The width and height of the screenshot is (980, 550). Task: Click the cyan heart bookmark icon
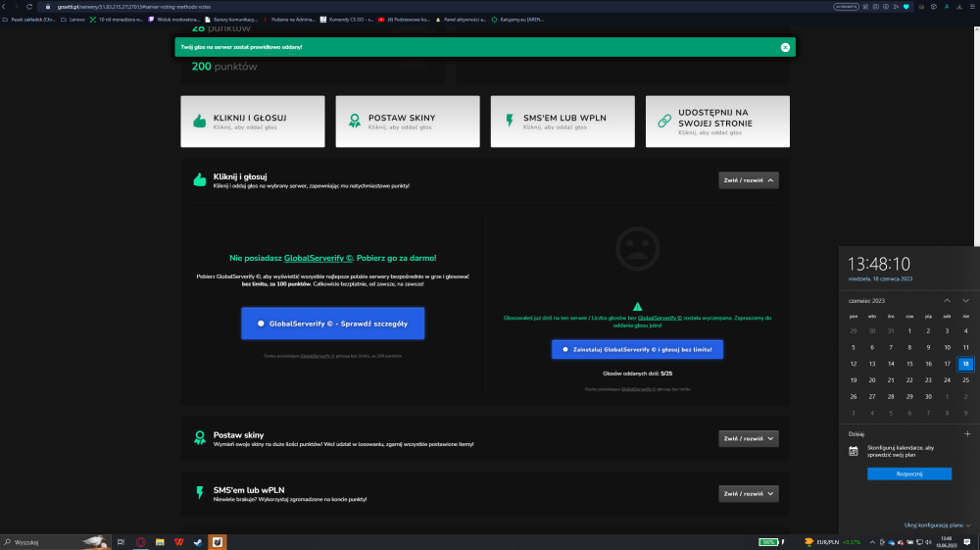(x=906, y=6)
